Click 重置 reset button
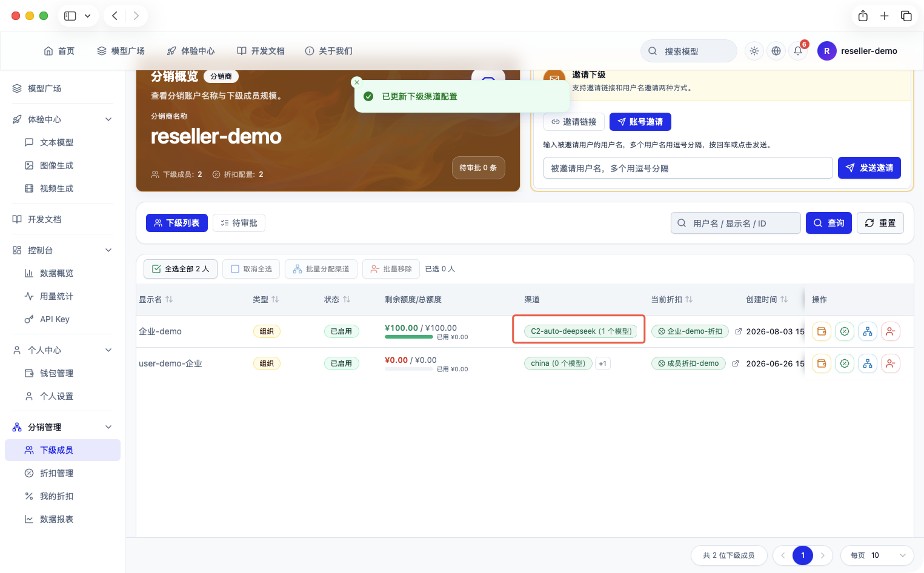924x573 pixels. click(x=880, y=223)
